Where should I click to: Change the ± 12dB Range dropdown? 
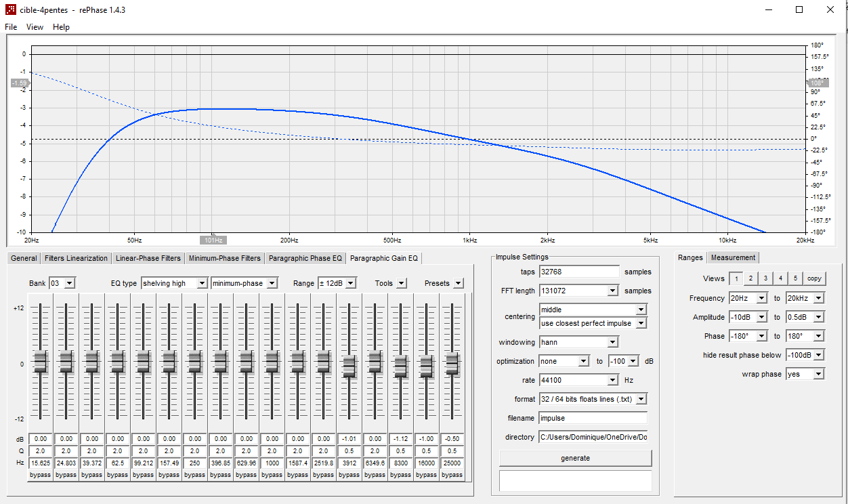tap(337, 283)
